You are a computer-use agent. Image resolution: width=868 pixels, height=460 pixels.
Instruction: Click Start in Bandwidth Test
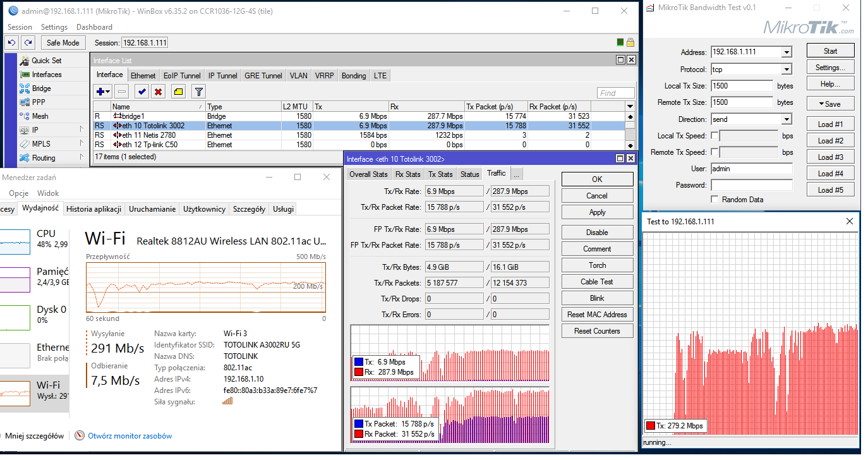(830, 51)
